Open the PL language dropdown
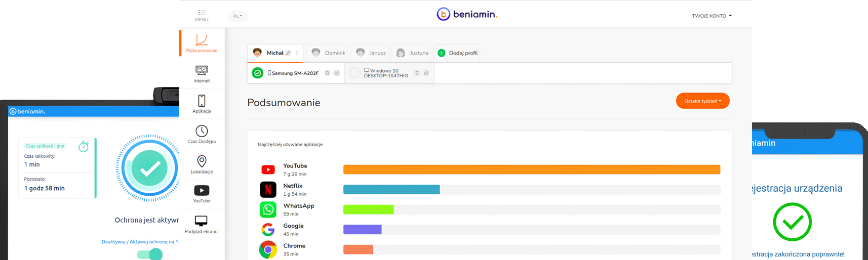The image size is (868, 260). point(238,16)
